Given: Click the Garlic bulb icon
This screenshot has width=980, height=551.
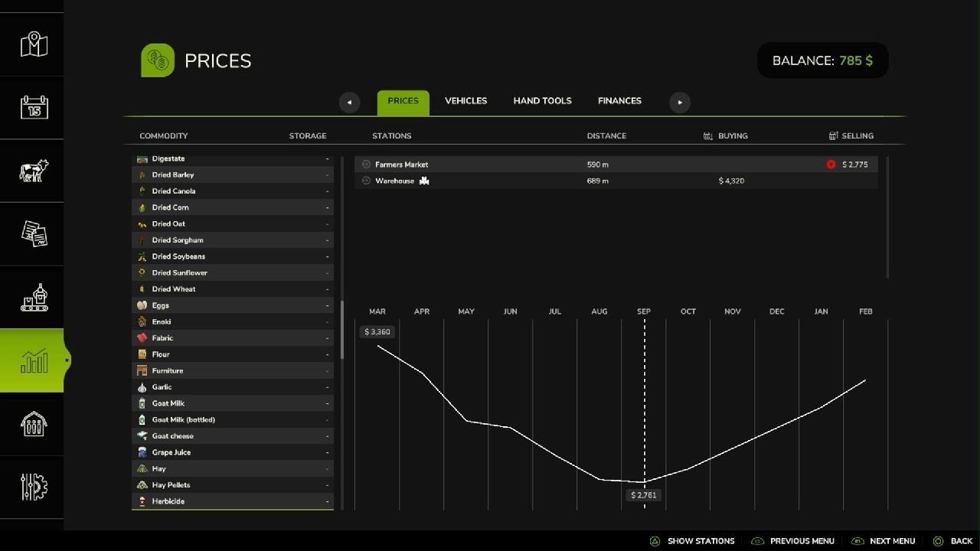Looking at the screenshot, I should [x=142, y=387].
